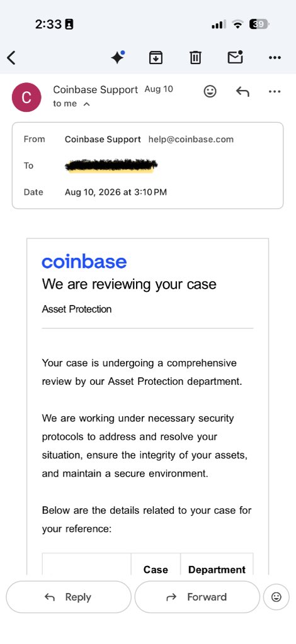Tap the redacted recipient in To field
The width and height of the screenshot is (296, 644).
point(111,165)
